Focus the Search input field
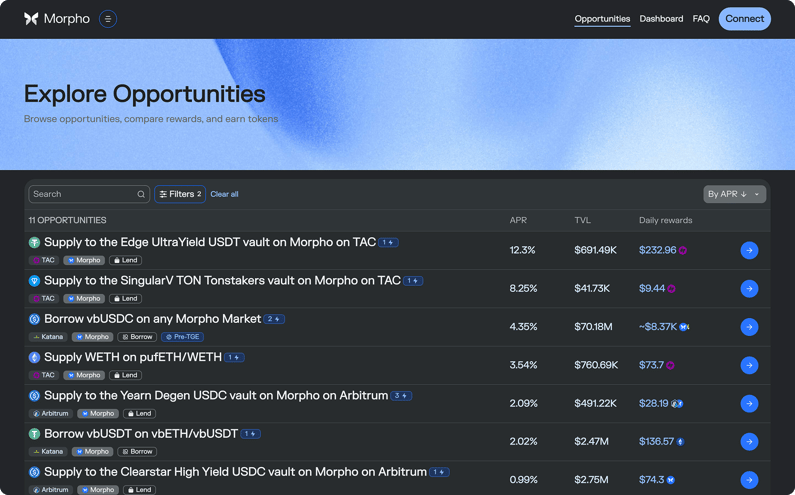Image resolution: width=795 pixels, height=495 pixels. point(82,194)
